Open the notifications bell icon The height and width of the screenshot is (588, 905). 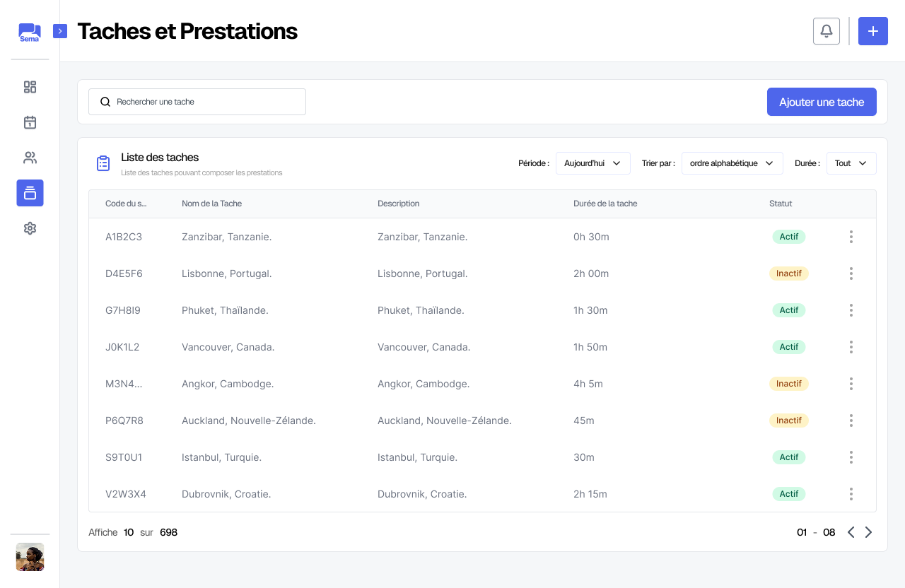(827, 31)
